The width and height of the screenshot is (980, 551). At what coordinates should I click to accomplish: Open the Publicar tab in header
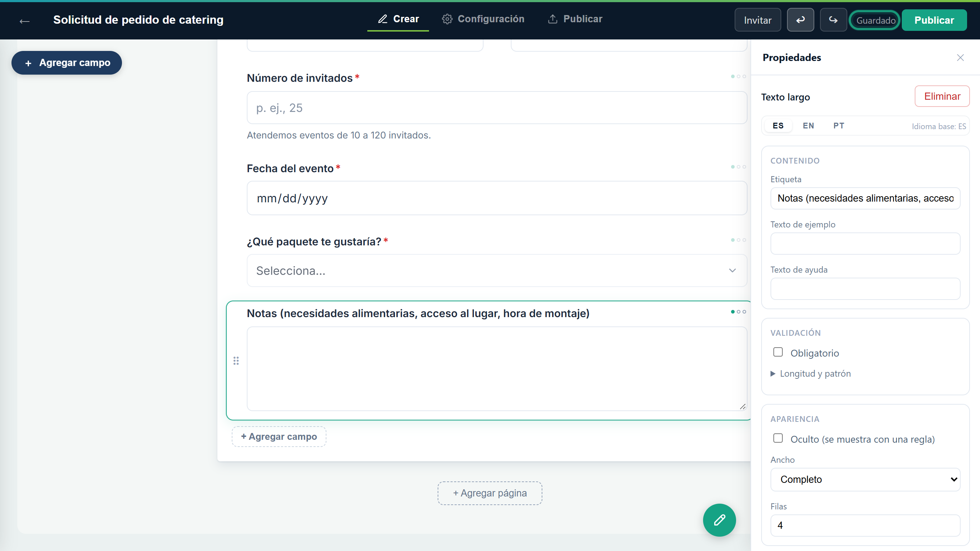tap(575, 19)
